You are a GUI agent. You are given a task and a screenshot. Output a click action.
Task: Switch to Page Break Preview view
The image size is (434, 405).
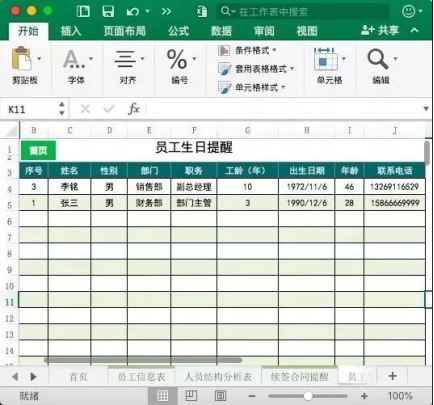(x=220, y=396)
